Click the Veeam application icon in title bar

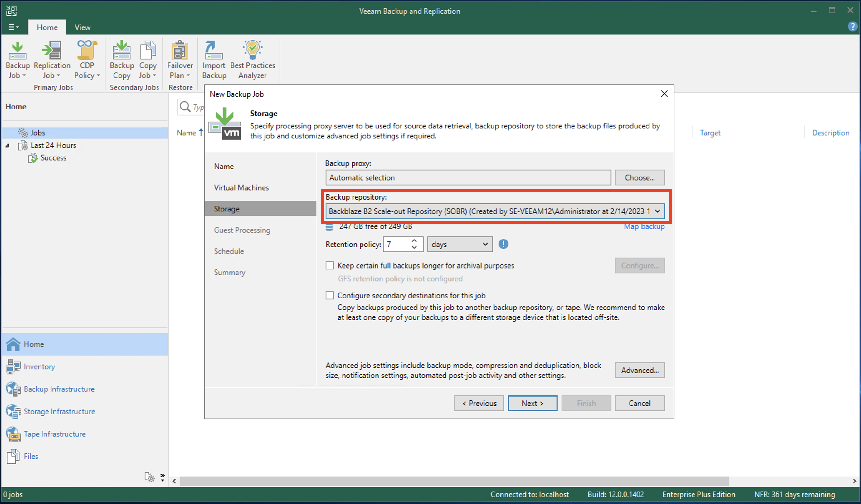pos(11,11)
